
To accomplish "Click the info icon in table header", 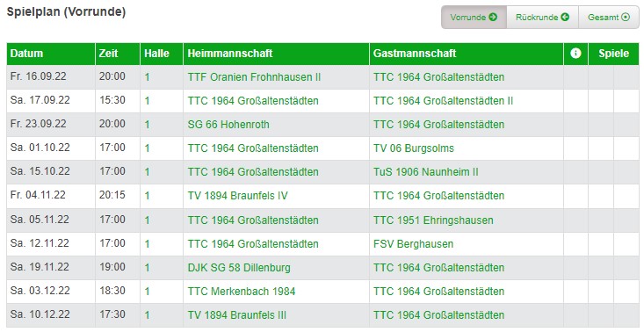I will pos(575,53).
